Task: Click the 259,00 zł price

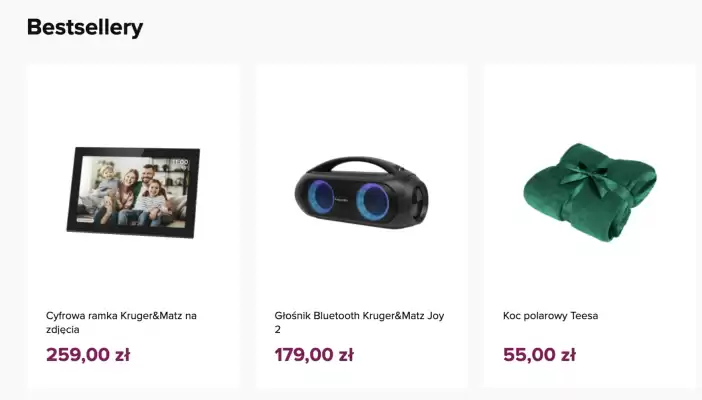Action: click(88, 355)
